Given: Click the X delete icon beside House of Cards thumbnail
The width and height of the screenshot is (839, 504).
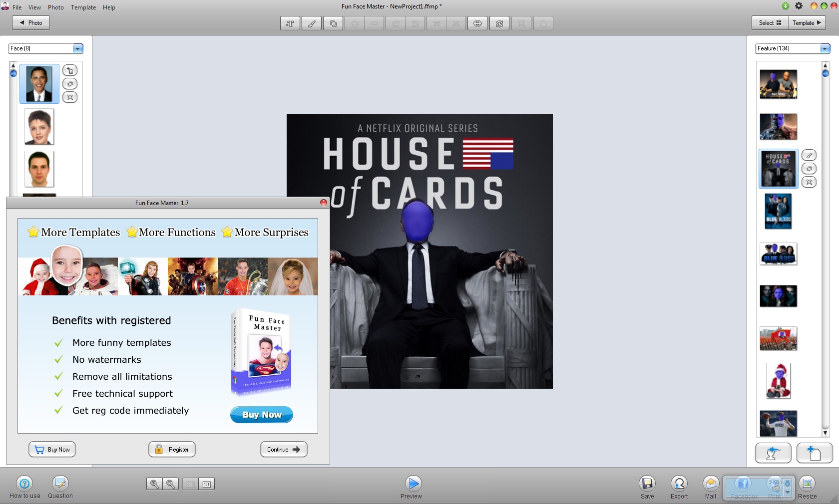Looking at the screenshot, I should (809, 182).
